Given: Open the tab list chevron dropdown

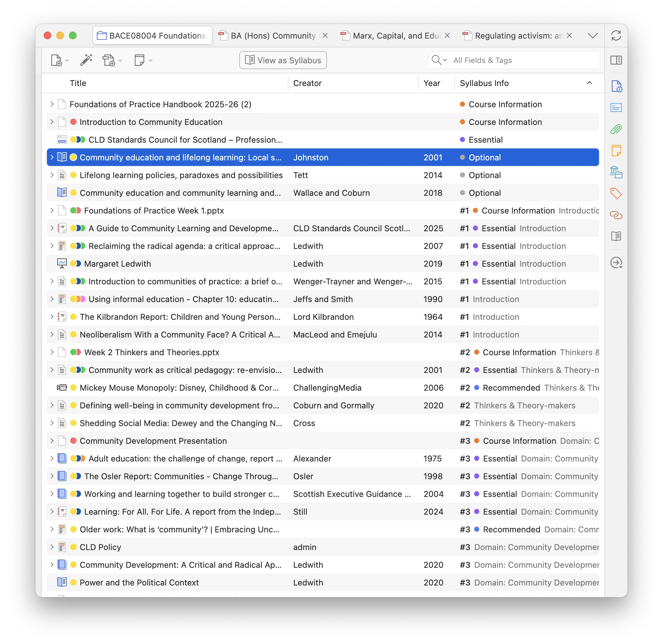Looking at the screenshot, I should (593, 35).
